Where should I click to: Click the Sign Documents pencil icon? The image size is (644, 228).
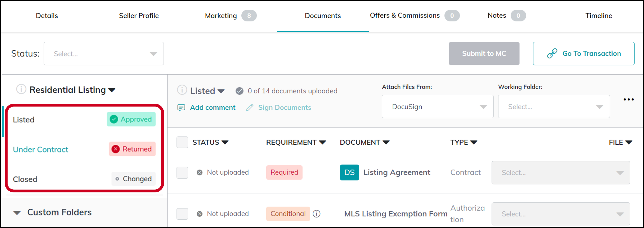250,108
